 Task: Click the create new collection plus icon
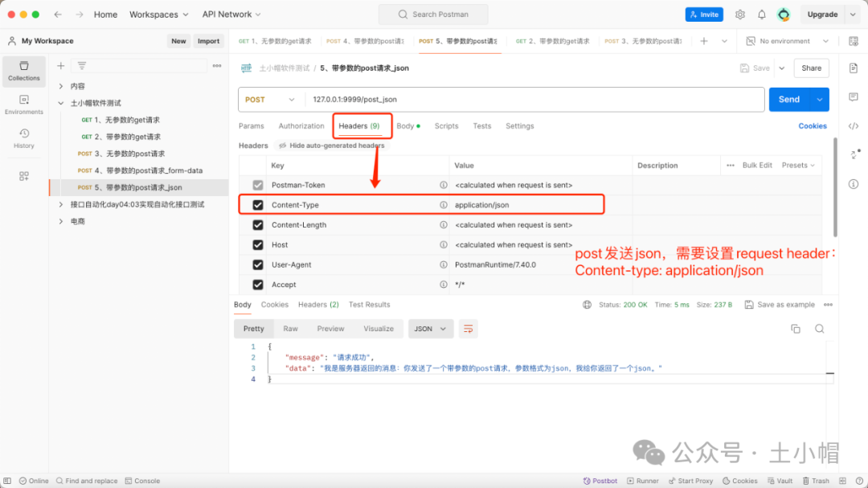(61, 66)
